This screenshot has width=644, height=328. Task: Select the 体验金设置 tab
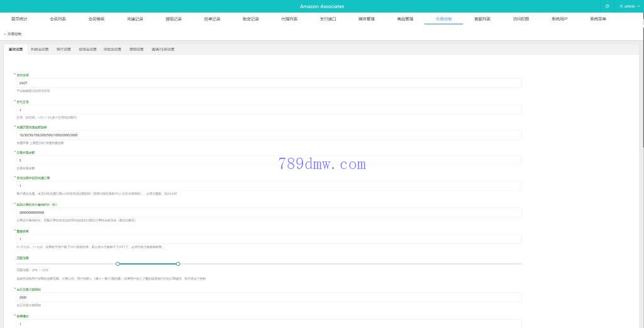113,49
